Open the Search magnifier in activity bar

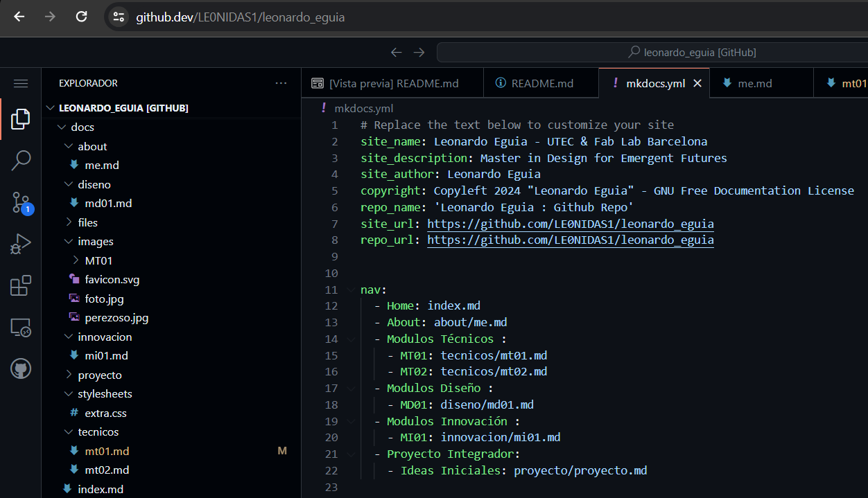(x=21, y=161)
